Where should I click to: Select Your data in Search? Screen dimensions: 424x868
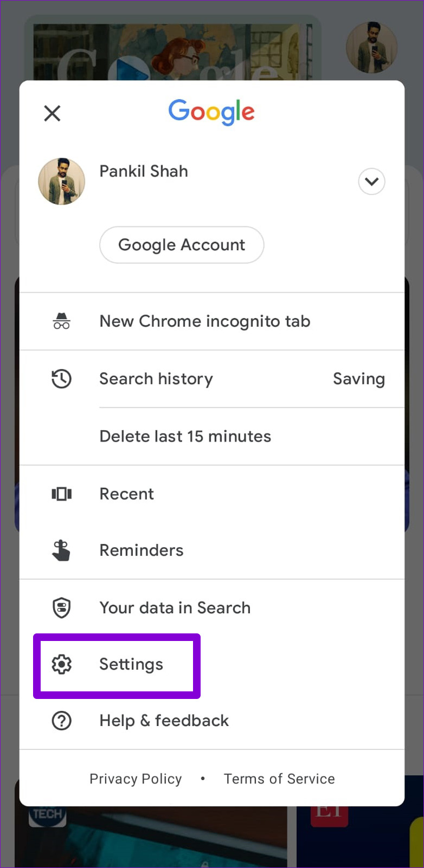pos(175,607)
